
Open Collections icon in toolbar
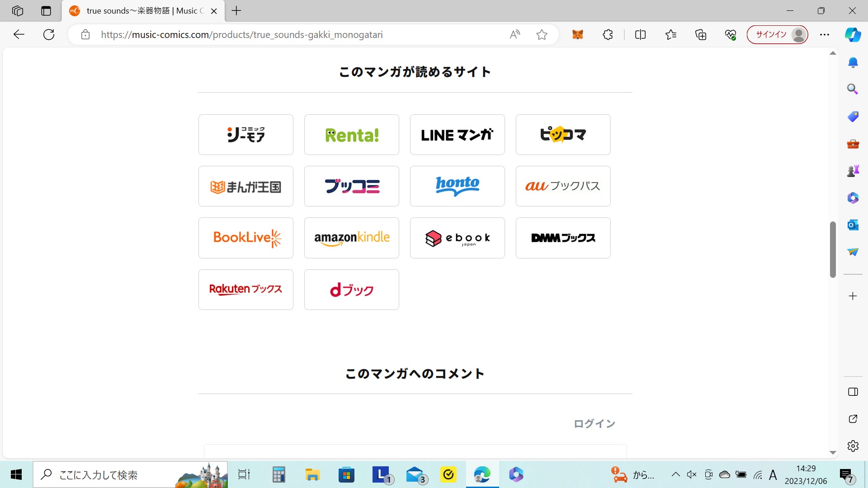[700, 34]
